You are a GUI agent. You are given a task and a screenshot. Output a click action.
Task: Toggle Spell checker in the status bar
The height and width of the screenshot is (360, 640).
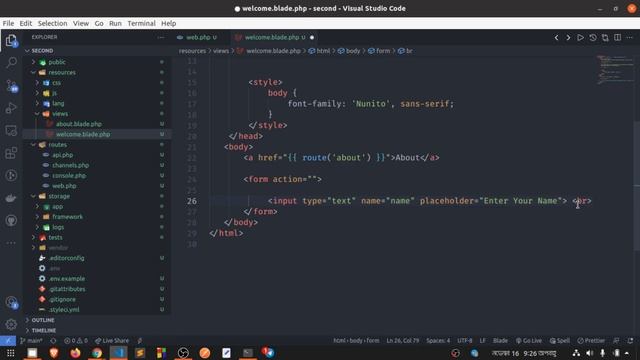560,340
